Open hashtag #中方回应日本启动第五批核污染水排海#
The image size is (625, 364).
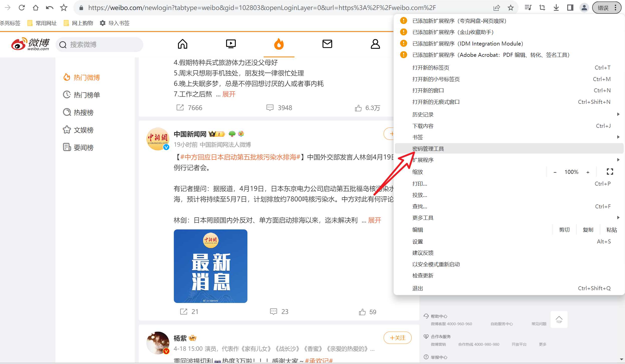coord(240,157)
